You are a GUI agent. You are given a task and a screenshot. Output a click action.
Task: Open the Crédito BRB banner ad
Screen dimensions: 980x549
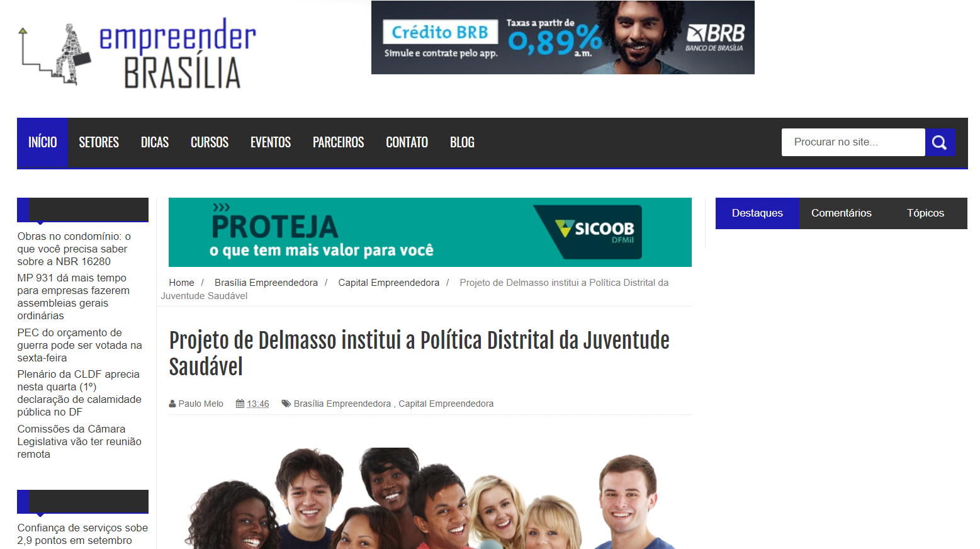[563, 38]
